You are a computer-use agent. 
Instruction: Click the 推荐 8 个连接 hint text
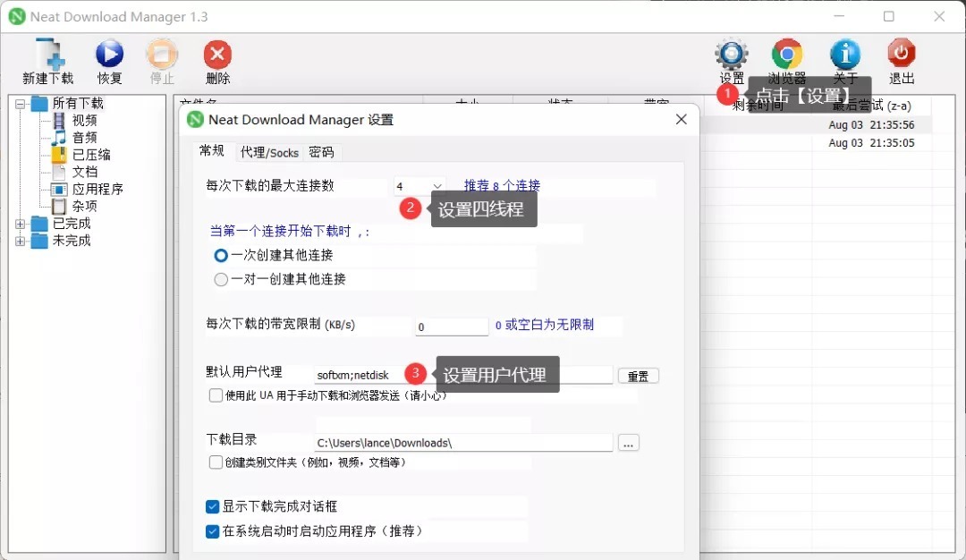tap(502, 185)
